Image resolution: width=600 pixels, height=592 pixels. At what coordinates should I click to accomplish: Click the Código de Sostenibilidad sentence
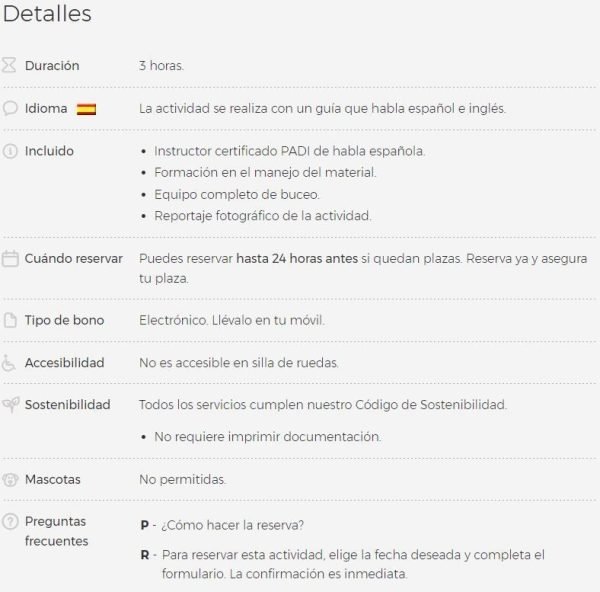click(x=323, y=405)
